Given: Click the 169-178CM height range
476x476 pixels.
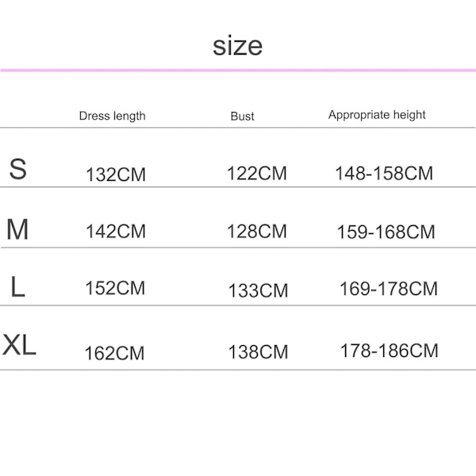Looking at the screenshot, I should click(x=389, y=289).
